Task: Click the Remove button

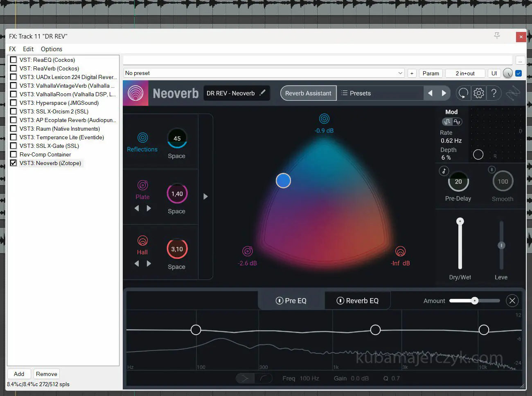Action: click(x=46, y=374)
